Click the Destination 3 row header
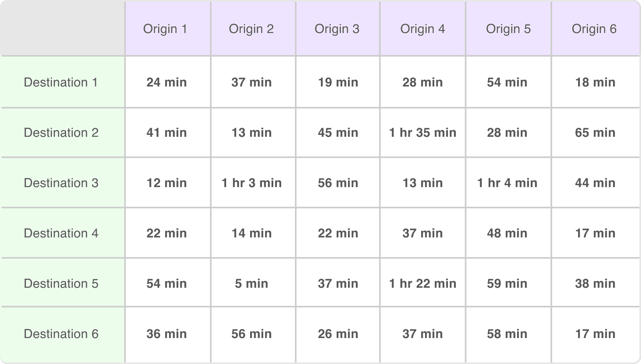Screen dimensions: 641x364 point(61,183)
